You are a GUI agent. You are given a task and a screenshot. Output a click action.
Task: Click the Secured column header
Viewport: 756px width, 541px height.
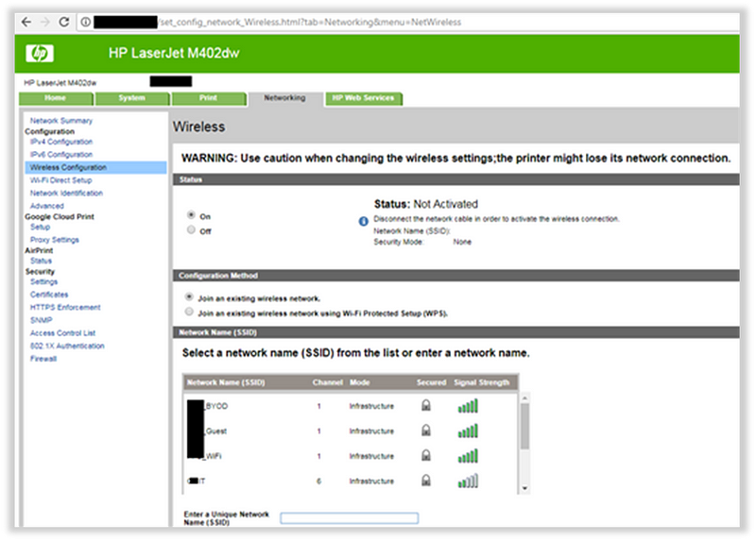tap(432, 382)
